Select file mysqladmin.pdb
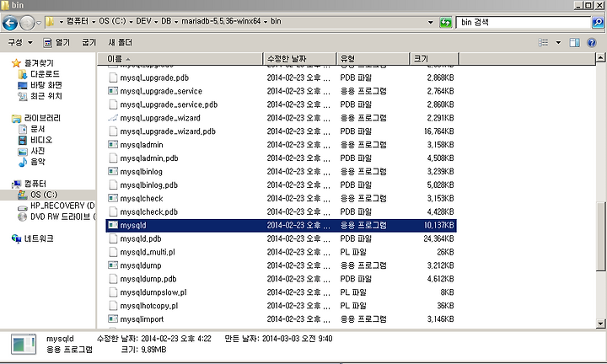The width and height of the screenshot is (607, 364). point(149,158)
